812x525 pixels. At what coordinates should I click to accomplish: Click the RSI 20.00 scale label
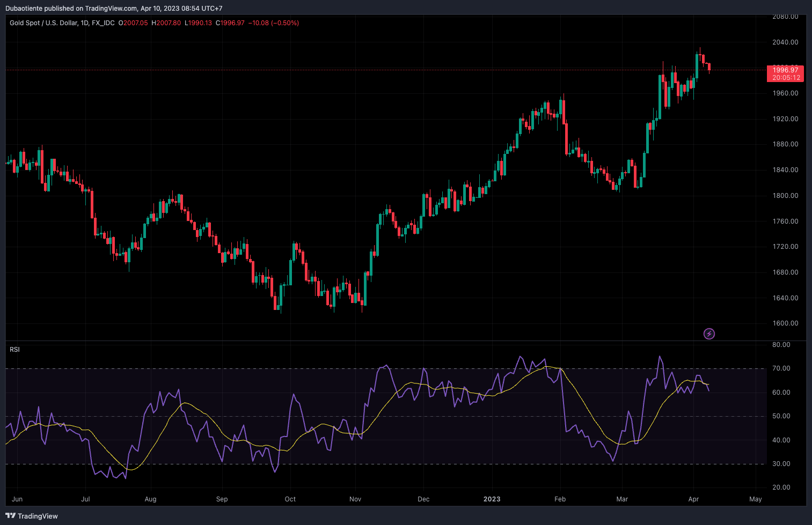[781, 487]
